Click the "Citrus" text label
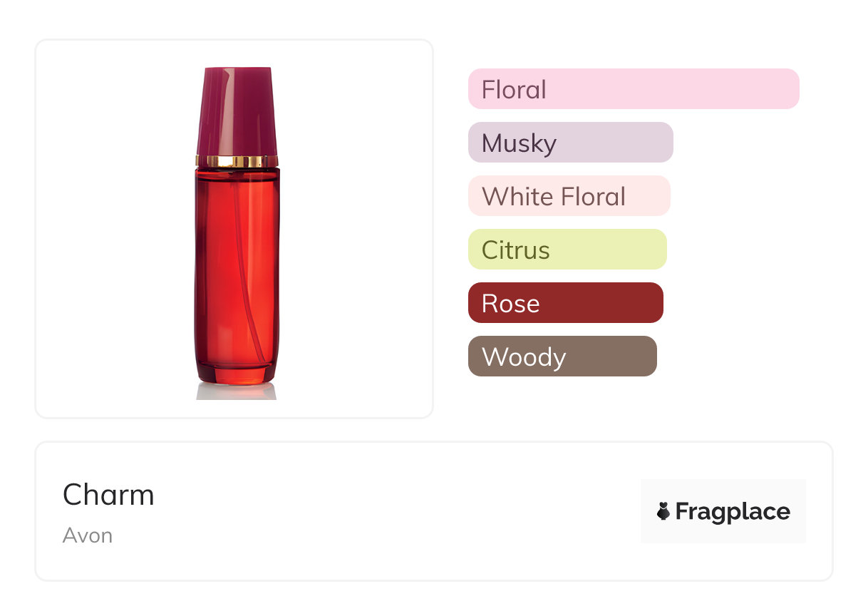868x616 pixels. click(515, 250)
